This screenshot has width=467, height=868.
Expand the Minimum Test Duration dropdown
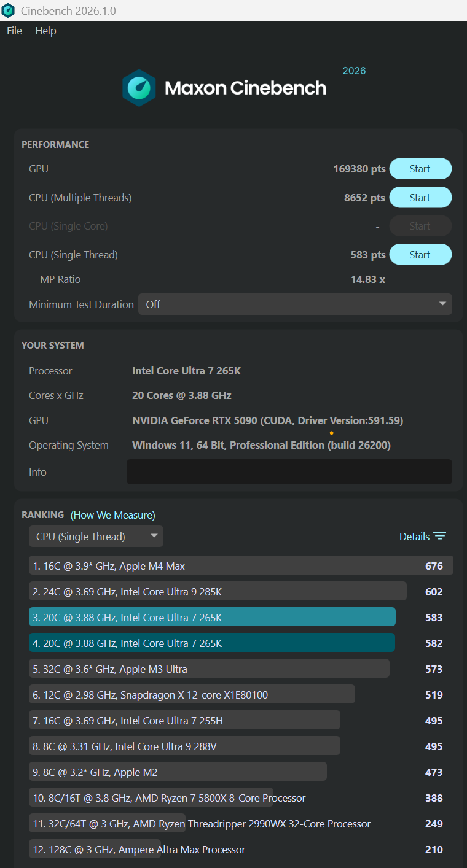(294, 304)
